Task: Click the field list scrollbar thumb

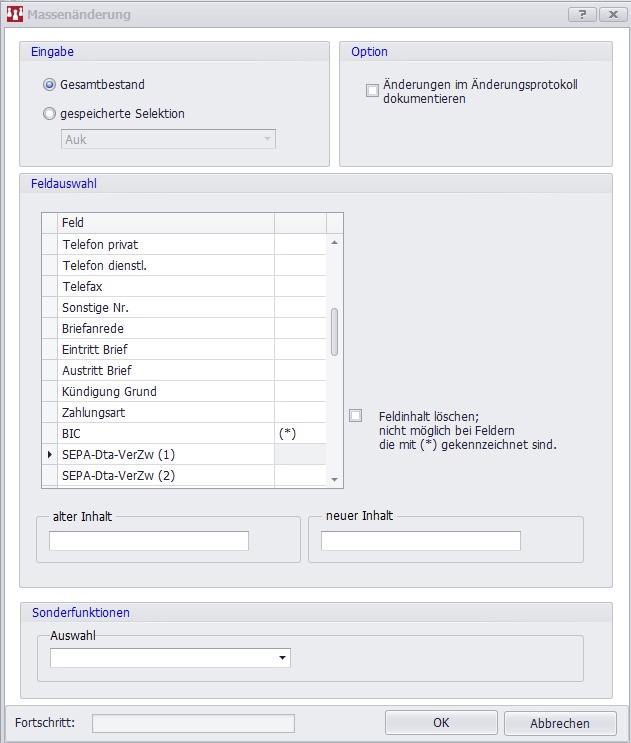Action: pyautogui.click(x=335, y=331)
